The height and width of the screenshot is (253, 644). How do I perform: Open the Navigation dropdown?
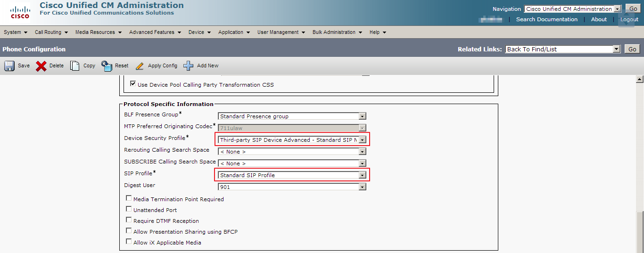tap(572, 9)
